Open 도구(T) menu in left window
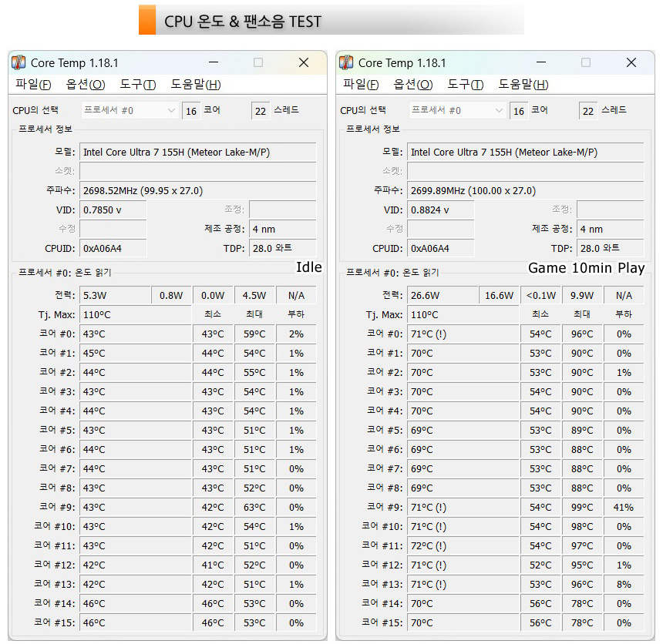 [x=138, y=84]
